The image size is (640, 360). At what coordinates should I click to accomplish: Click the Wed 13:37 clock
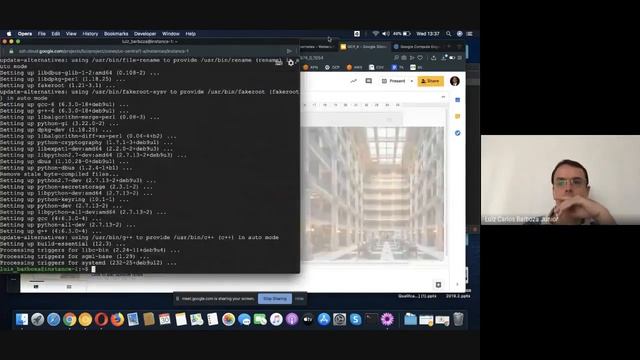428,34
